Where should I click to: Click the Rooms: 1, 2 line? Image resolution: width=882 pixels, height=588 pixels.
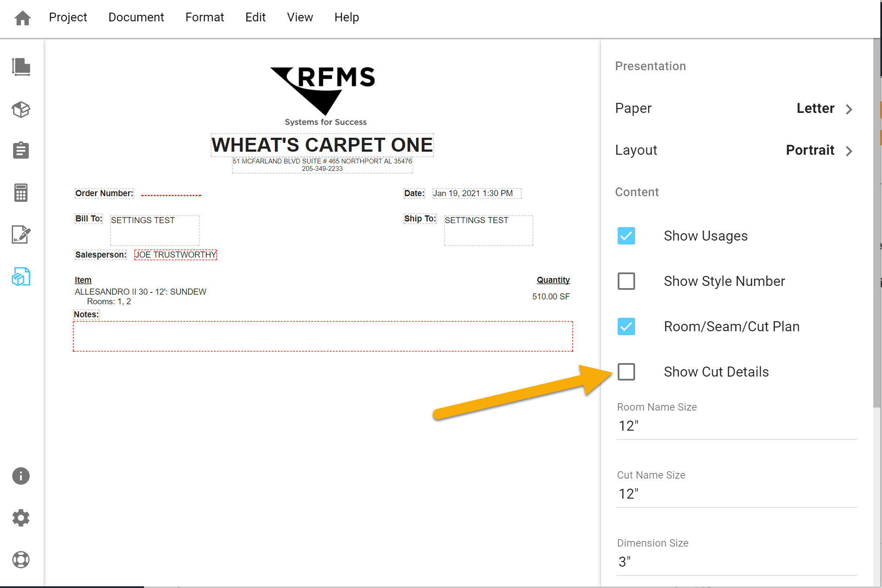click(109, 302)
